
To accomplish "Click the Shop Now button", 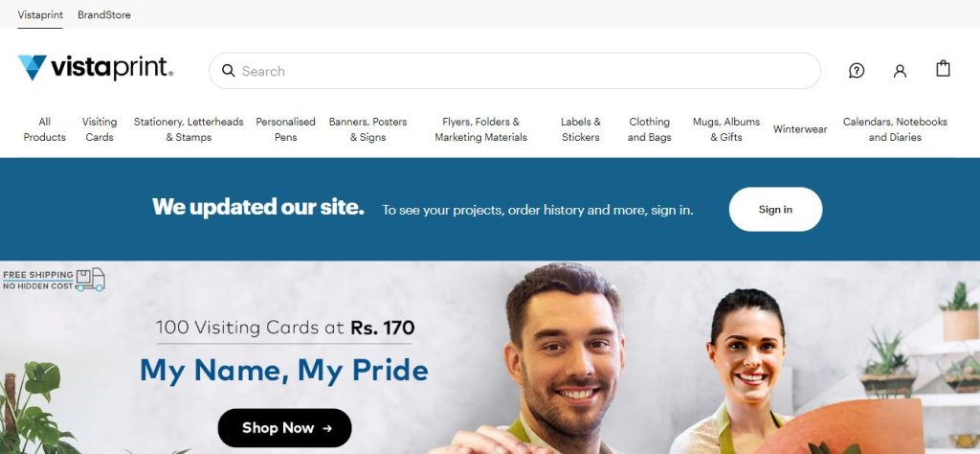I will (x=284, y=428).
